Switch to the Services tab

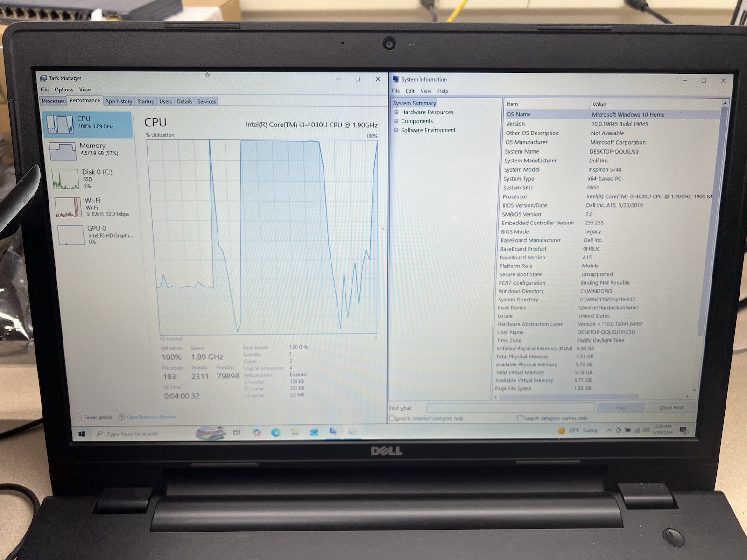click(x=206, y=101)
